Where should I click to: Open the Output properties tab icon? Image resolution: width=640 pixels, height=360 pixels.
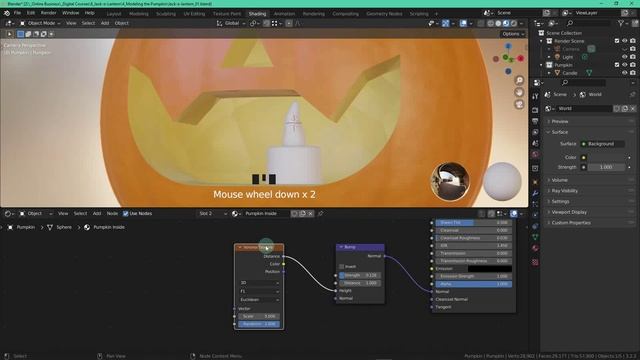[x=535, y=121]
